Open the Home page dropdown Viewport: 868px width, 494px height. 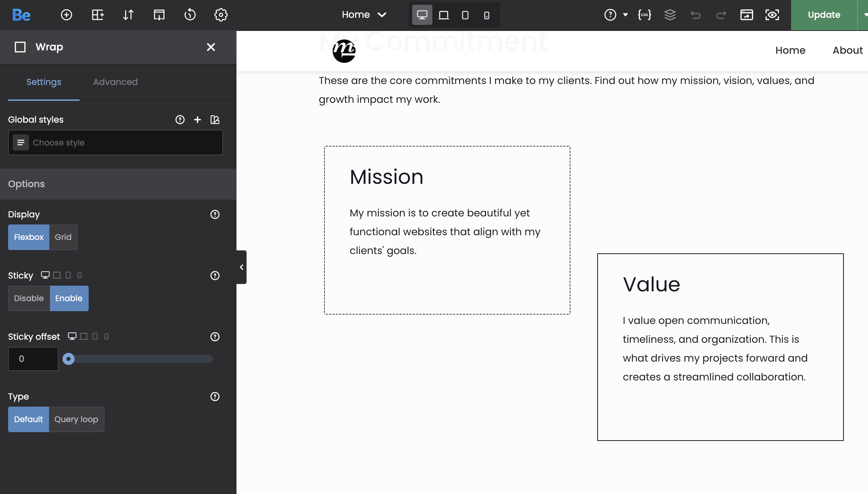[x=364, y=15]
